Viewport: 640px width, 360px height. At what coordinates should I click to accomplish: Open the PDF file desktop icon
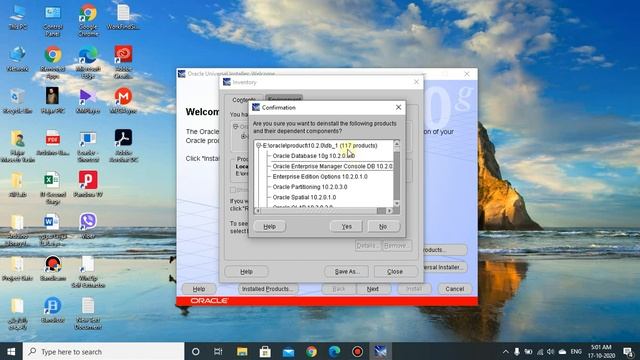pos(53,142)
